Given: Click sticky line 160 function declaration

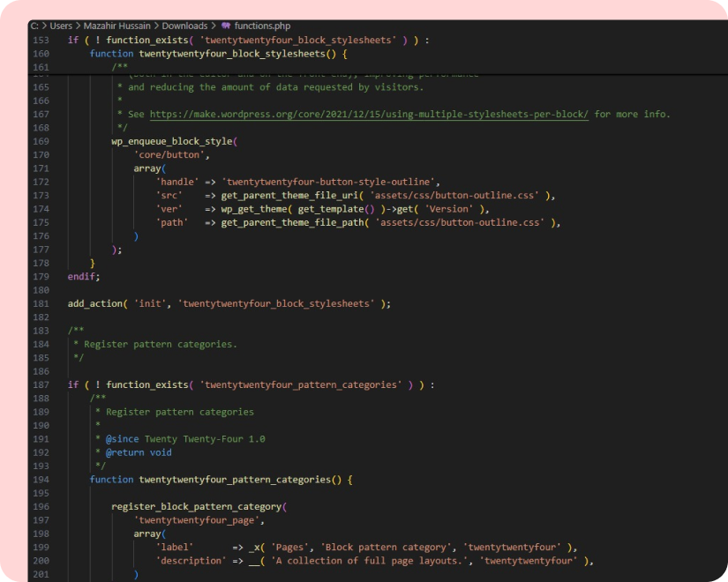Looking at the screenshot, I should pyautogui.click(x=218, y=54).
